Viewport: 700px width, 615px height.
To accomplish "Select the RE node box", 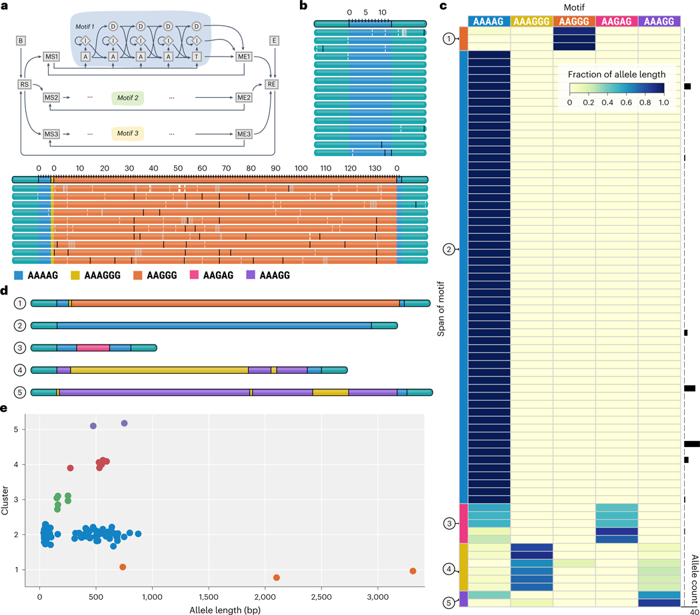I will point(271,84).
